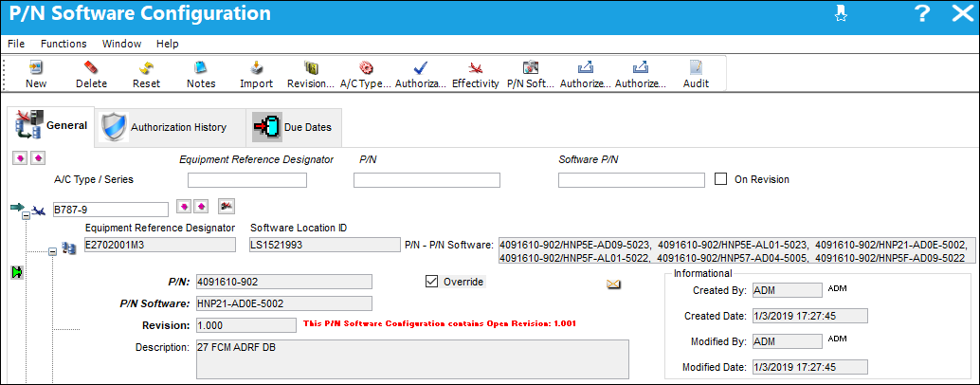The width and height of the screenshot is (980, 385).
Task: Click the star bookmark icon in title bar
Action: [842, 14]
